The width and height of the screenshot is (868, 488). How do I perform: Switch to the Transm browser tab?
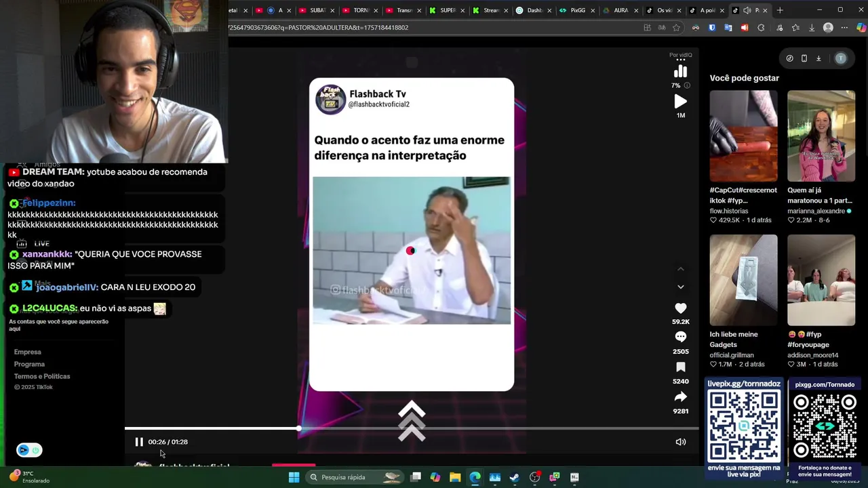pos(403,10)
